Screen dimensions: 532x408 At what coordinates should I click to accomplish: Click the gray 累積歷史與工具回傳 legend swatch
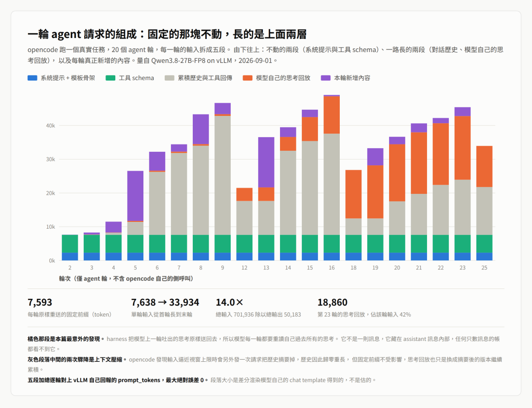169,78
